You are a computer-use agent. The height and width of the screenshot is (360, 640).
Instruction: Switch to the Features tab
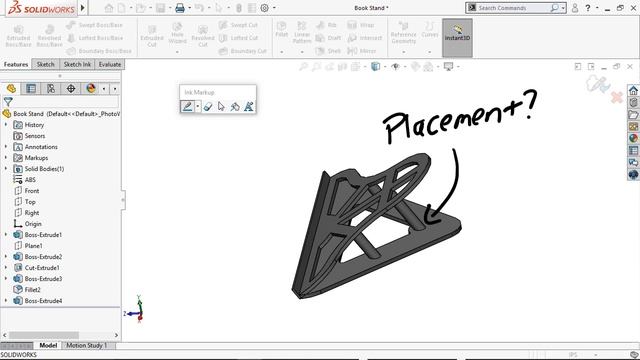click(x=16, y=64)
